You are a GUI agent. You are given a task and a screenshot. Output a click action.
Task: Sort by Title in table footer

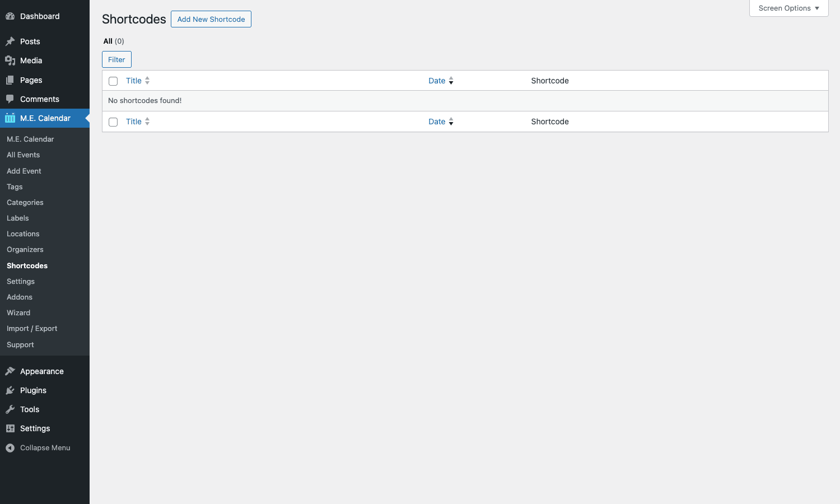click(x=134, y=122)
